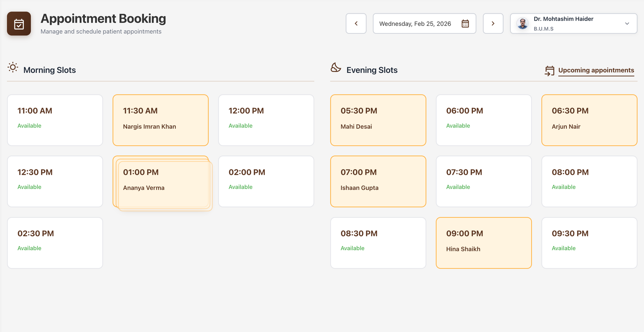Viewport: 644px width, 332px height.
Task: Click the Appointment Booking page title
Action: tap(103, 19)
